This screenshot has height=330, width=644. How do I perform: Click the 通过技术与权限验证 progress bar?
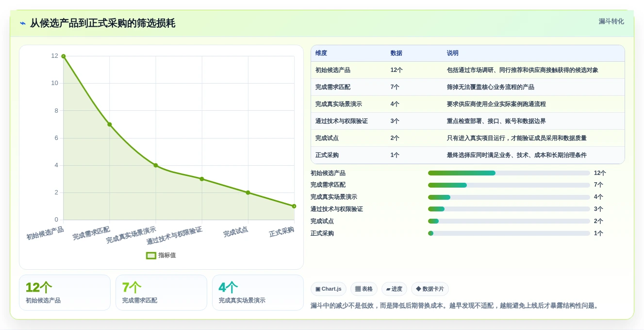click(509, 209)
